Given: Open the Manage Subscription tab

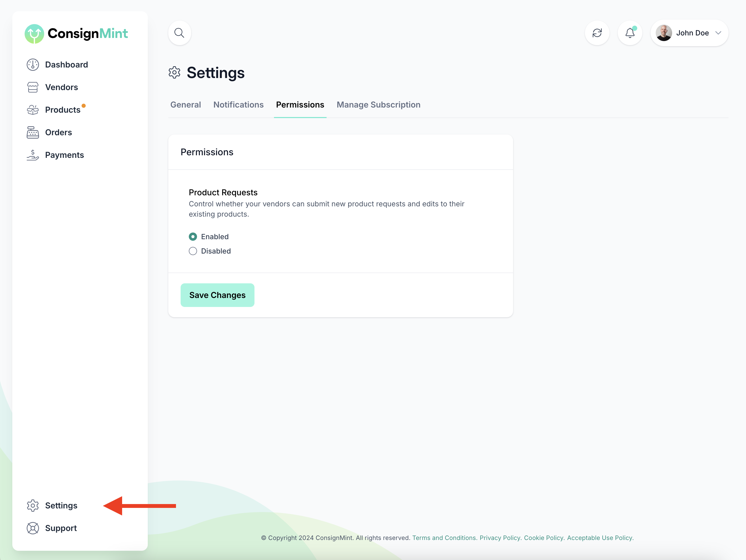Looking at the screenshot, I should 378,104.
